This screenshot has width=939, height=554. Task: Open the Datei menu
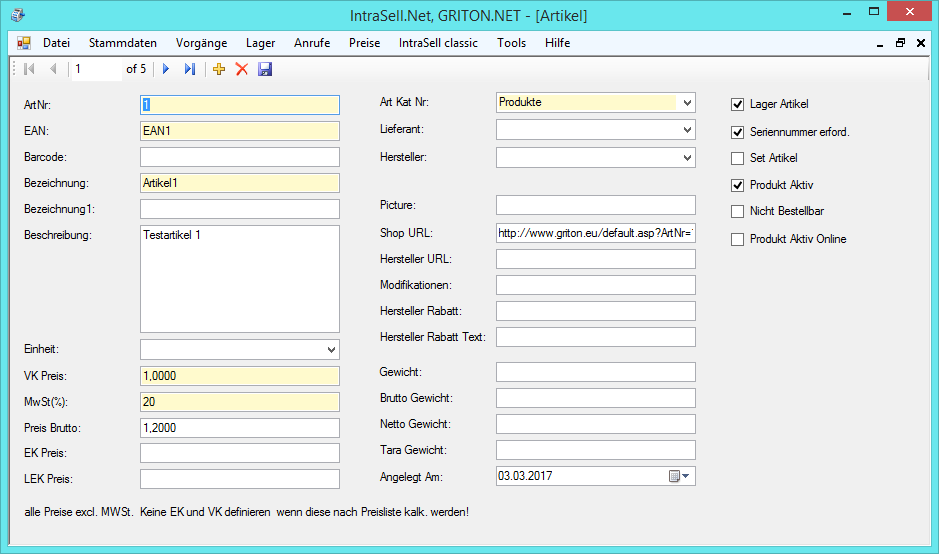tap(56, 43)
